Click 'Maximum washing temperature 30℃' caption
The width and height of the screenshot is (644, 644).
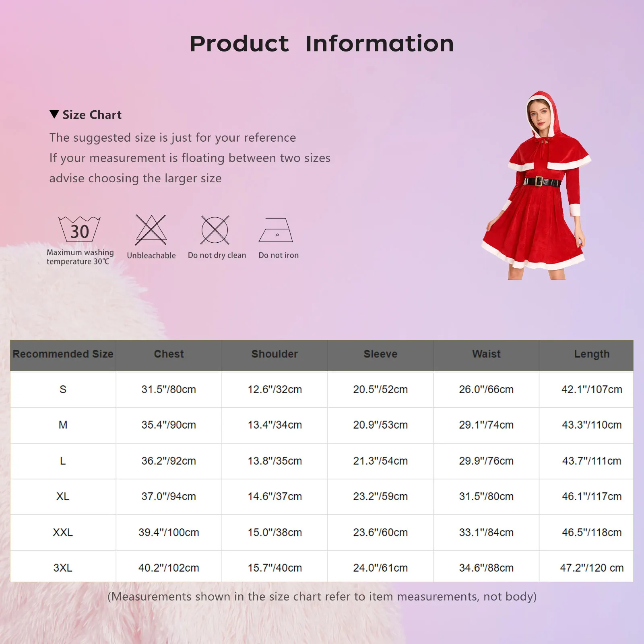[80, 257]
